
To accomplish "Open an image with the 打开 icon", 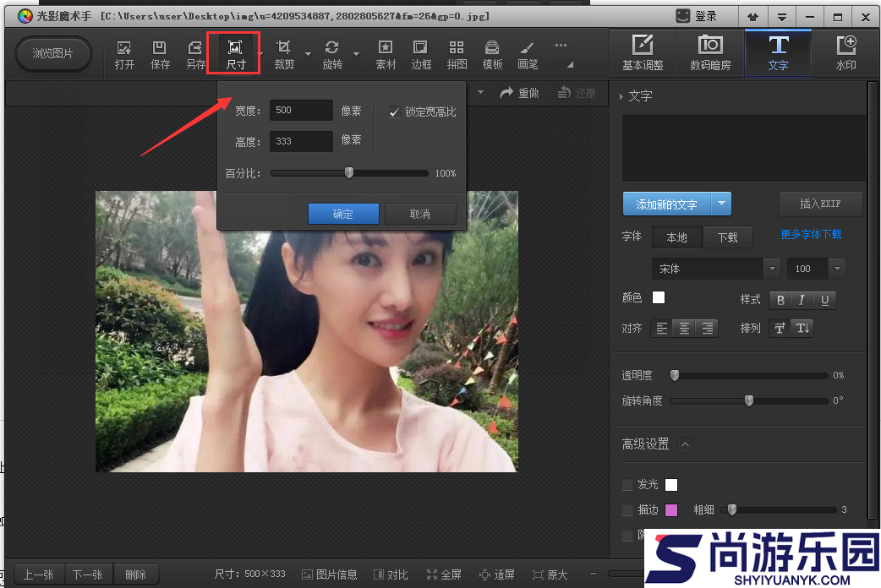I will [124, 55].
